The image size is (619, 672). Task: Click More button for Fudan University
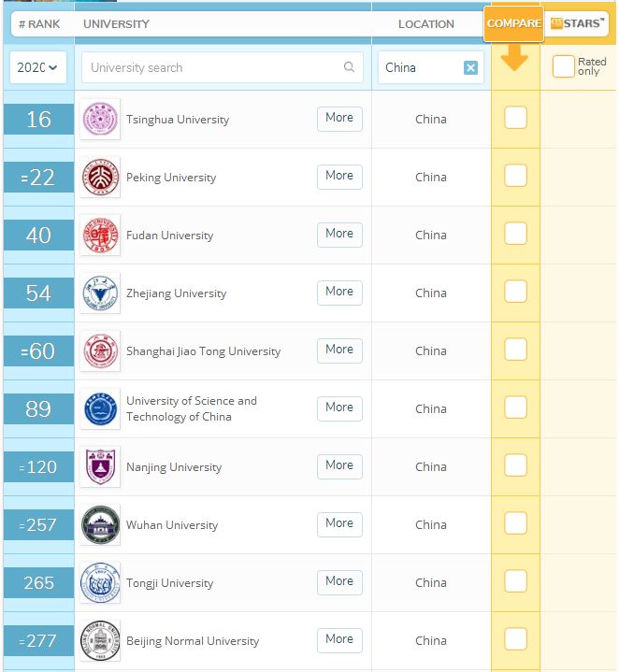pos(339,234)
